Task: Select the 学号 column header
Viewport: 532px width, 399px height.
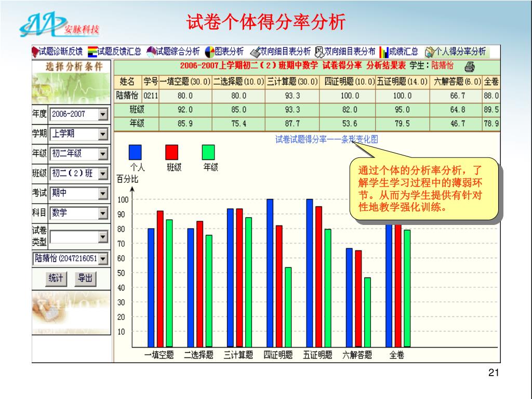Action: point(150,82)
